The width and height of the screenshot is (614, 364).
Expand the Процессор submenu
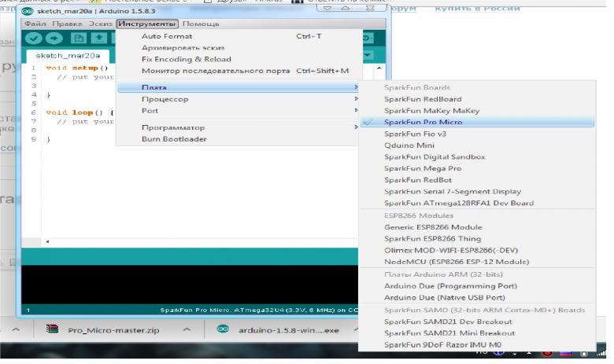[x=238, y=99]
